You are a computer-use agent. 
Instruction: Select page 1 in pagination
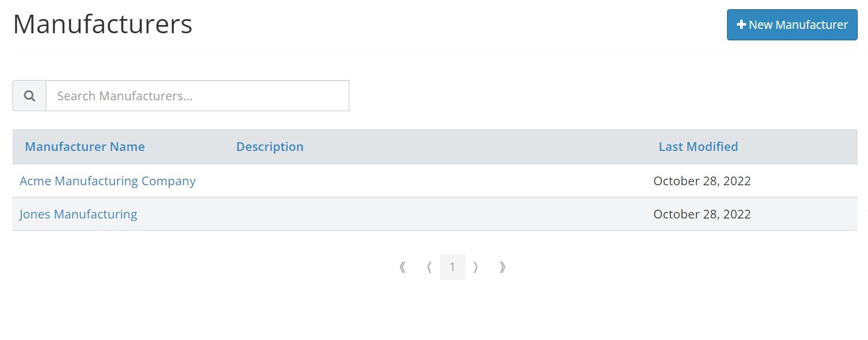452,267
